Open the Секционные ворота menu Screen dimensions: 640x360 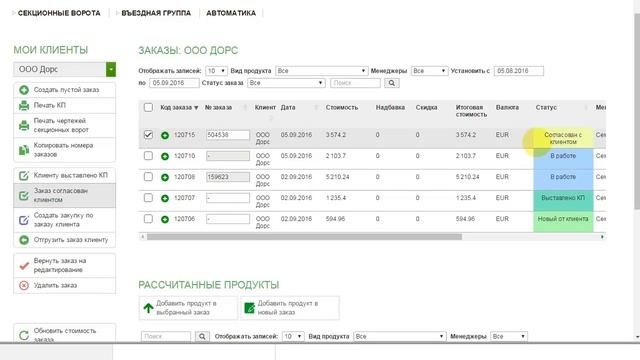coord(59,13)
